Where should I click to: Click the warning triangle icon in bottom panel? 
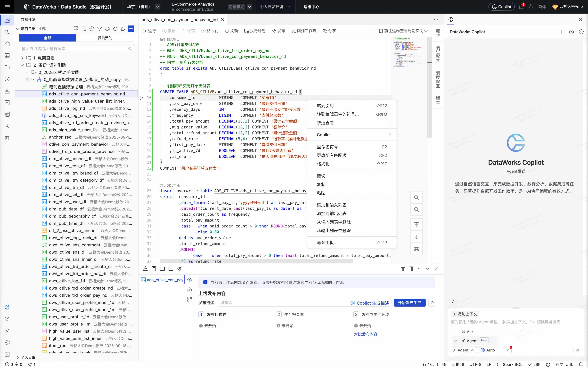click(145, 269)
